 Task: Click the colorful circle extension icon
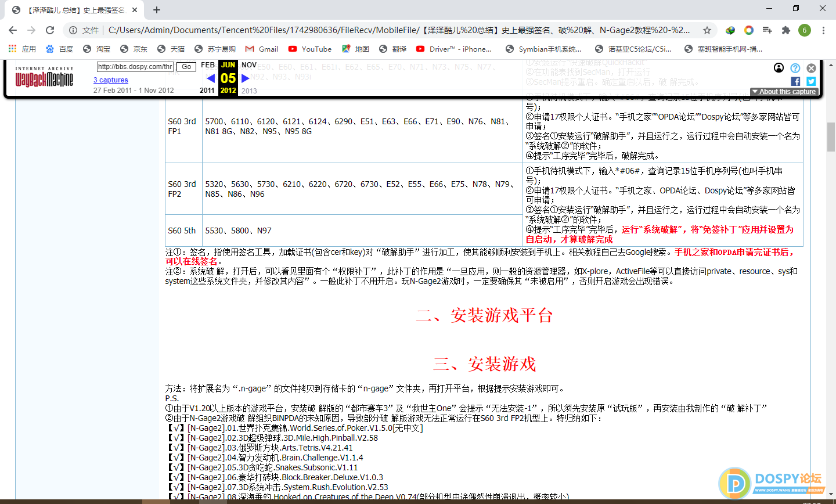pos(749,30)
